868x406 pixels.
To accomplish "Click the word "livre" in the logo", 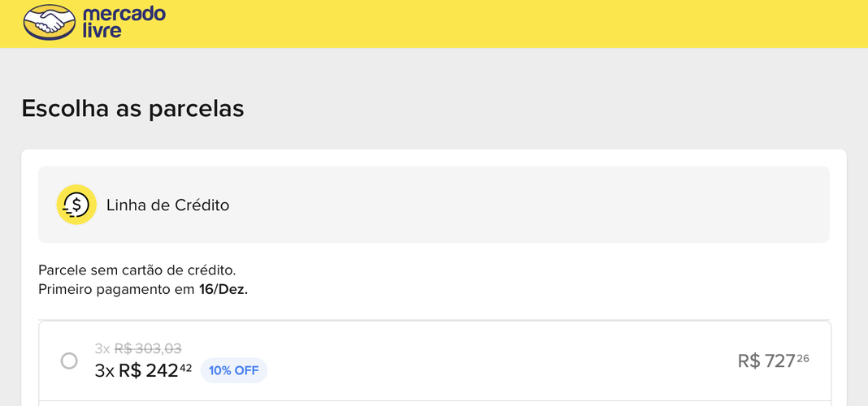I will pos(102,31).
